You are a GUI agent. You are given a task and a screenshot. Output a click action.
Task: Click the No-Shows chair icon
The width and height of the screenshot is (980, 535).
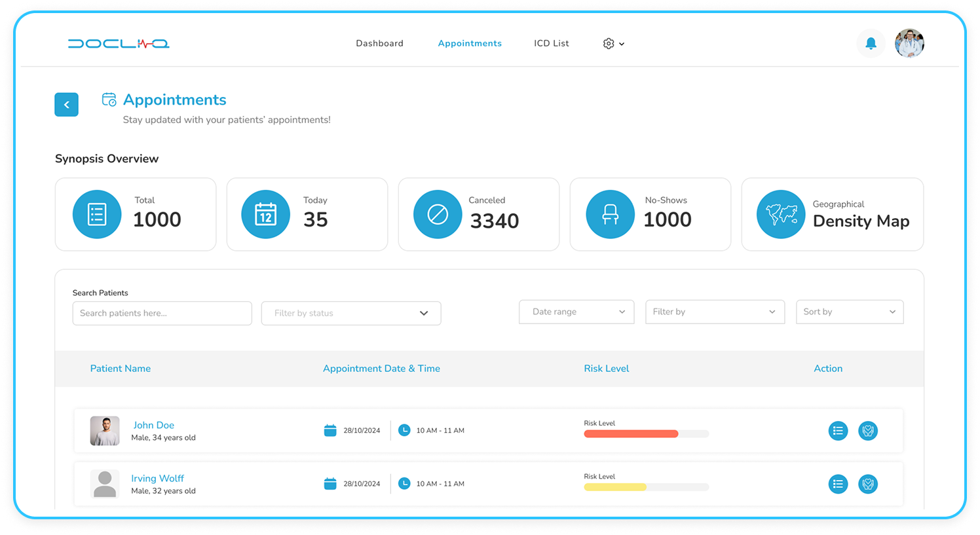coord(610,213)
